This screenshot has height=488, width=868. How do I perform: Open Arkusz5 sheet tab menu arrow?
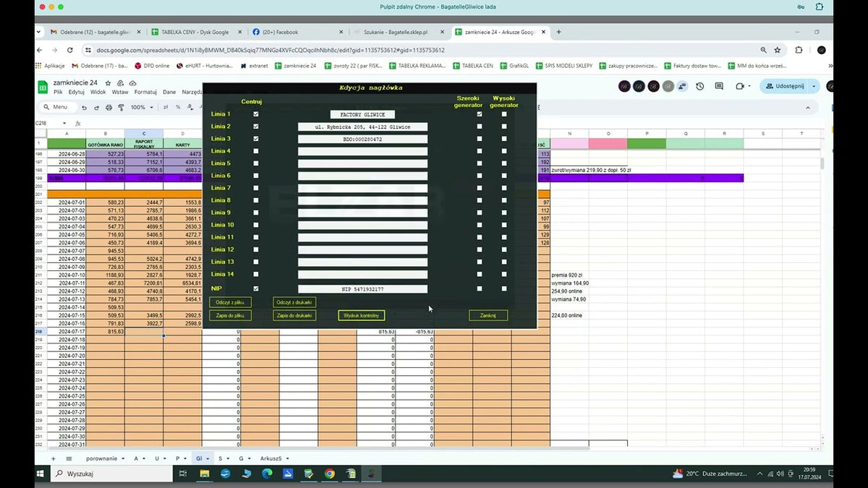pos(287,459)
